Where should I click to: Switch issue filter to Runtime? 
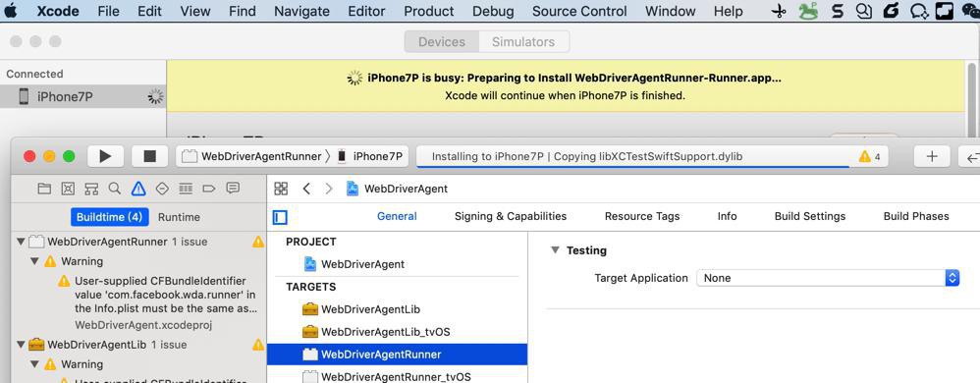pyautogui.click(x=179, y=217)
